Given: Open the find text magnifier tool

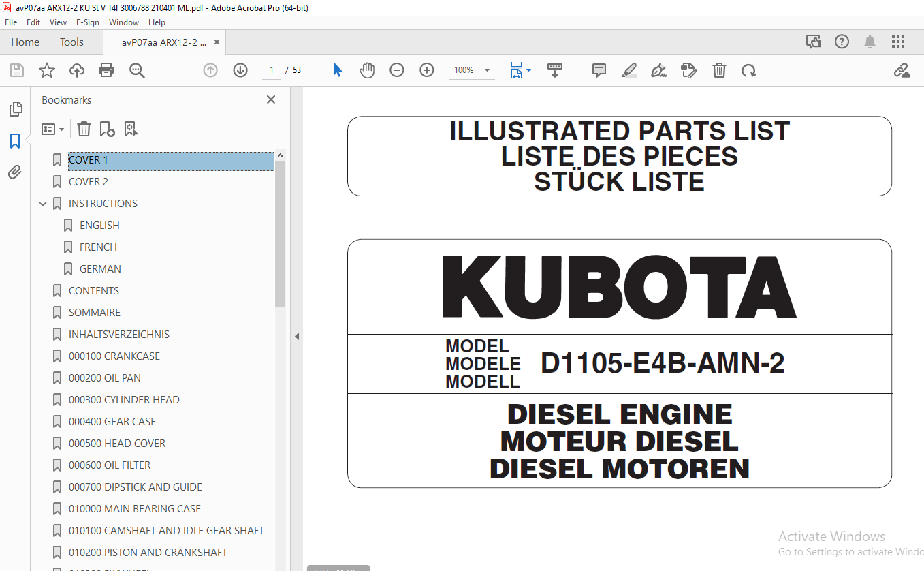Looking at the screenshot, I should tap(137, 70).
